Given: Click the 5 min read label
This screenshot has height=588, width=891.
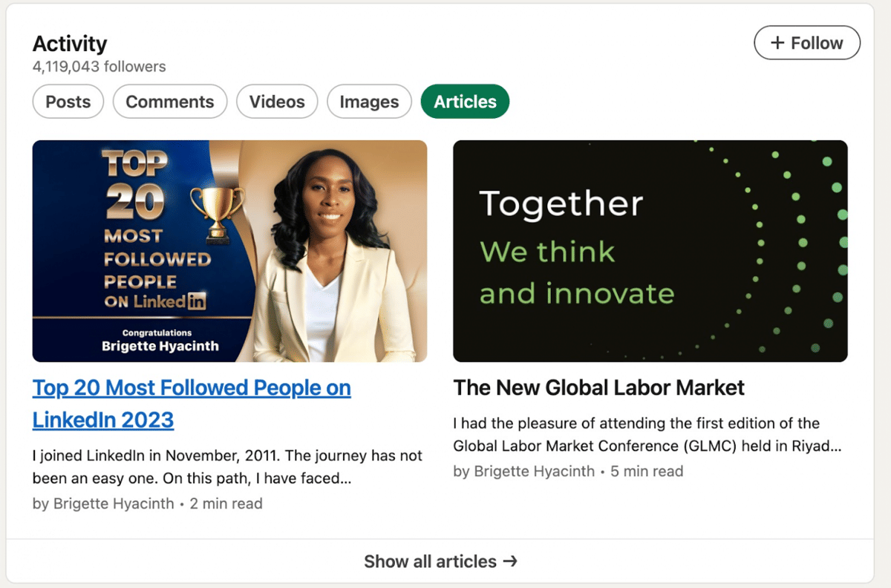Looking at the screenshot, I should pyautogui.click(x=647, y=471).
